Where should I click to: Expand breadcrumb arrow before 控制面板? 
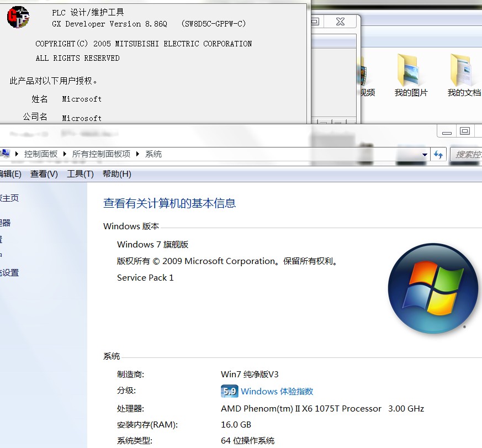[x=17, y=154]
